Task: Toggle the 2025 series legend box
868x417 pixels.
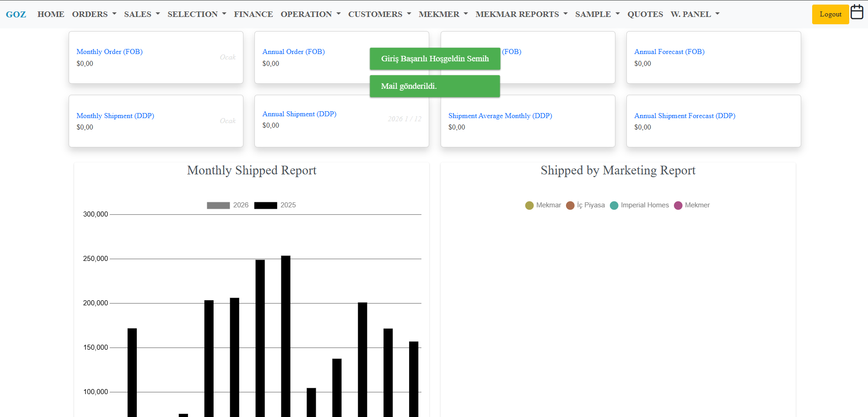Action: point(266,206)
